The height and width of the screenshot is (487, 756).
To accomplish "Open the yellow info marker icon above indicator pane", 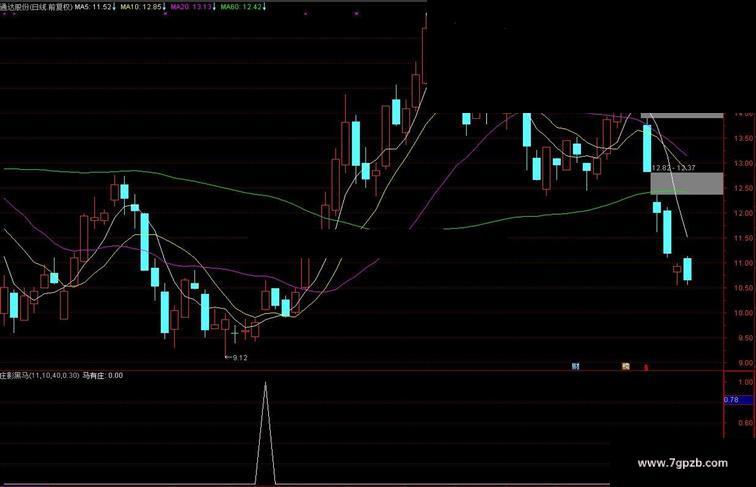I will [x=625, y=366].
